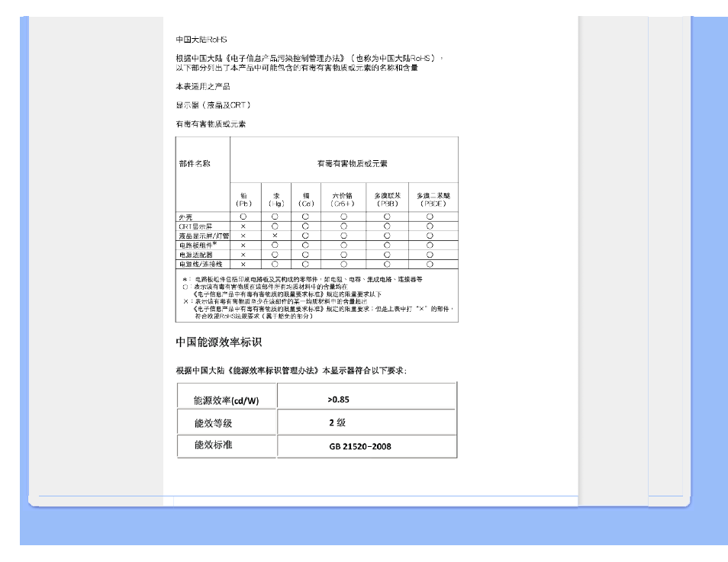This screenshot has height=562, width=728.
Task: Select the 液晶显示屏/灯管 row label
Action: [204, 236]
